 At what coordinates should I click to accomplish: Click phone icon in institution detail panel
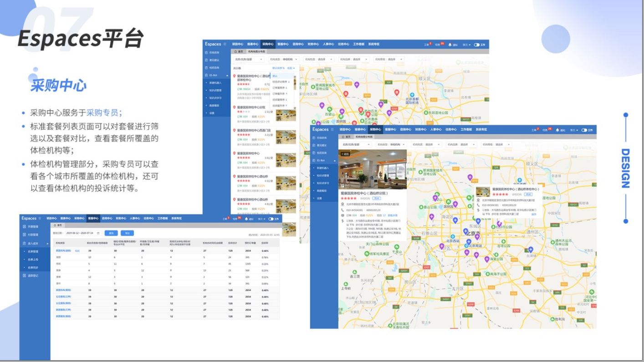[x=342, y=210]
